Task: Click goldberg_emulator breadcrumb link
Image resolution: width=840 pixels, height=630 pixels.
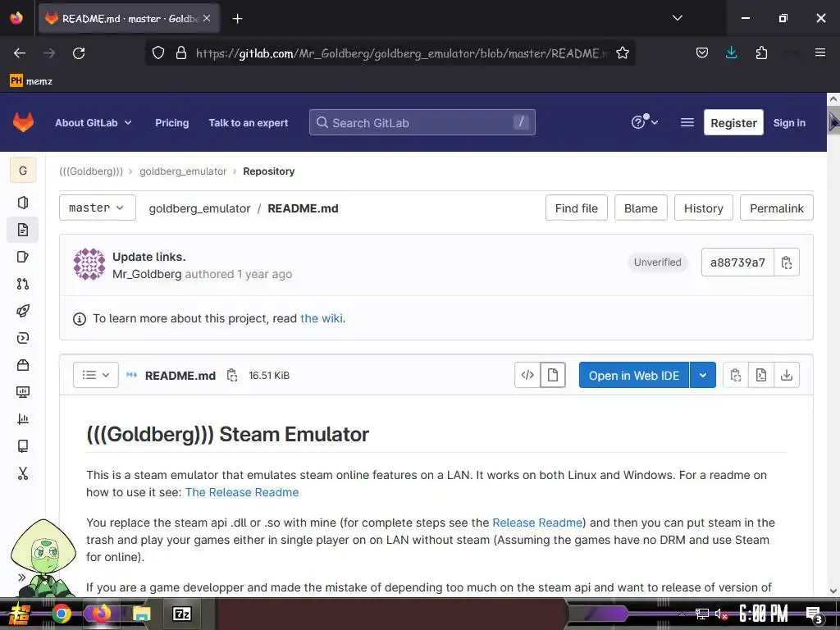Action: point(183,171)
